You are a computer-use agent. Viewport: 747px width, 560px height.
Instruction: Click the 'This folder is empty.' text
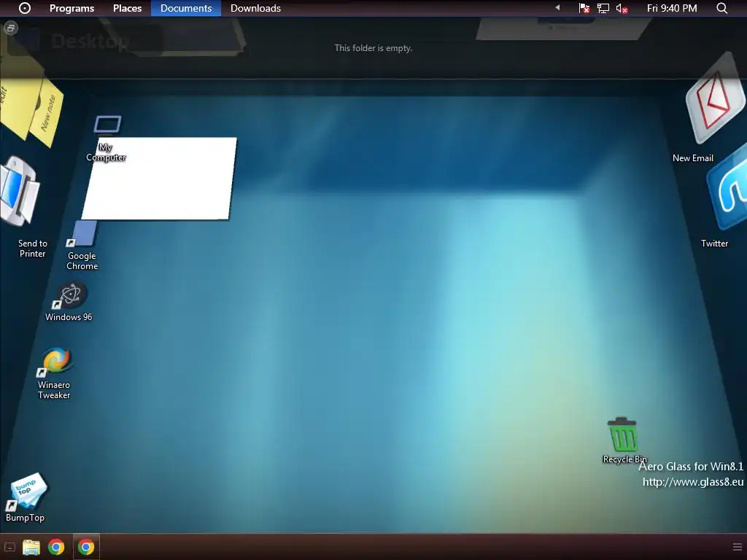click(373, 48)
